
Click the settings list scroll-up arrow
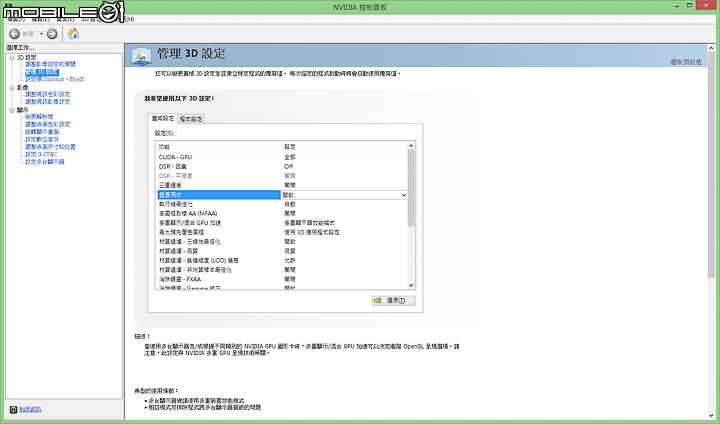pyautogui.click(x=411, y=146)
